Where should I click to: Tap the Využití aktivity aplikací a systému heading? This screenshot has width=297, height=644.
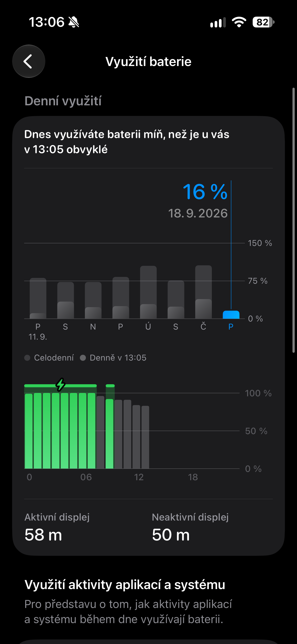coord(125,585)
